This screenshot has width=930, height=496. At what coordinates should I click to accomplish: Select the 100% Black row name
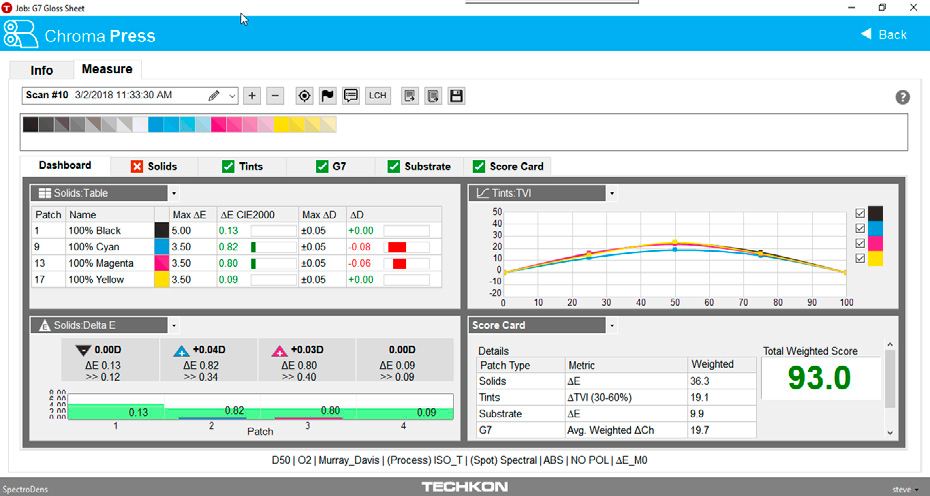(94, 231)
